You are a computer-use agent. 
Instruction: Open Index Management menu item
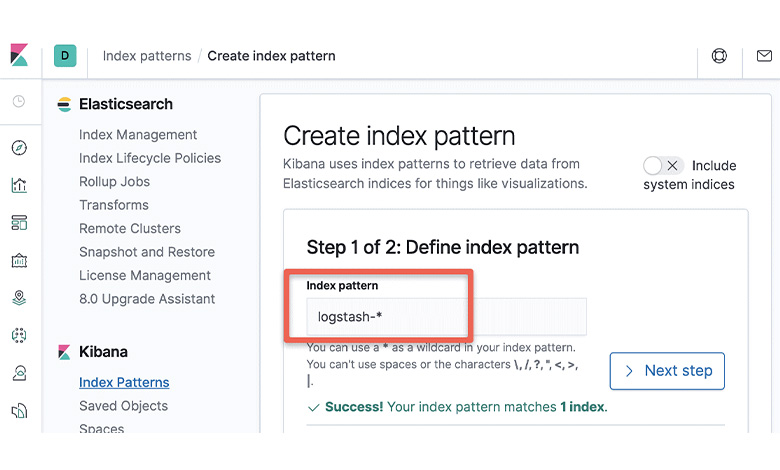pos(138,135)
